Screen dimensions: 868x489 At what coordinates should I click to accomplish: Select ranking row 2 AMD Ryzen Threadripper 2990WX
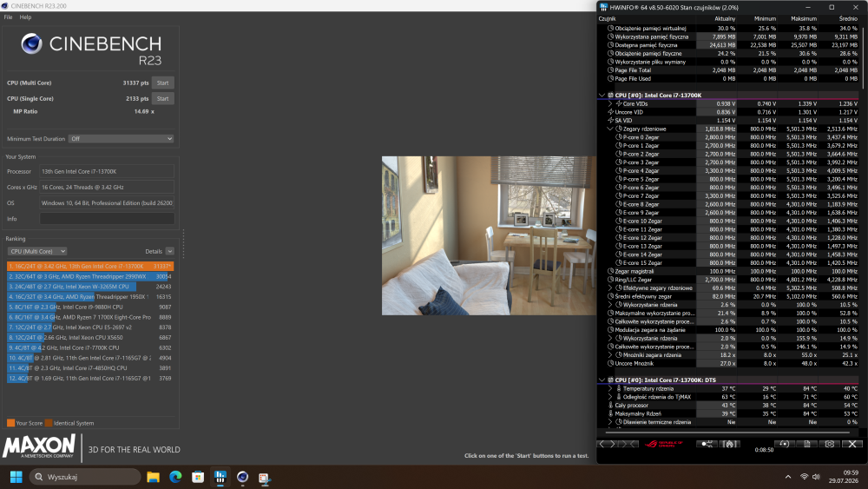click(x=90, y=276)
